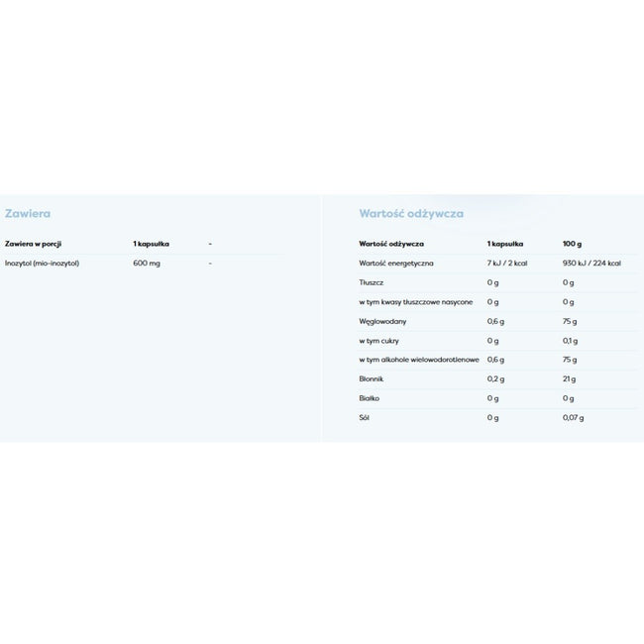Screen dimensions: 644x644
Task: Select the "Białko" row label
Action: coord(369,398)
